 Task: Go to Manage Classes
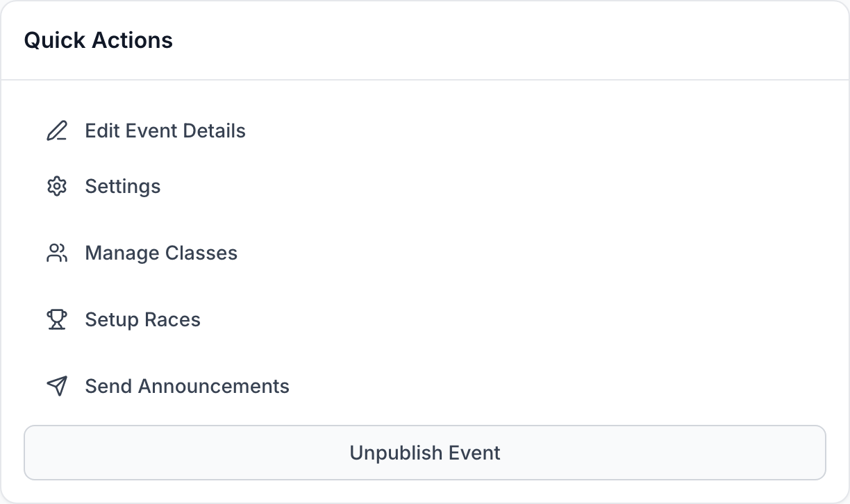pyautogui.click(x=161, y=253)
